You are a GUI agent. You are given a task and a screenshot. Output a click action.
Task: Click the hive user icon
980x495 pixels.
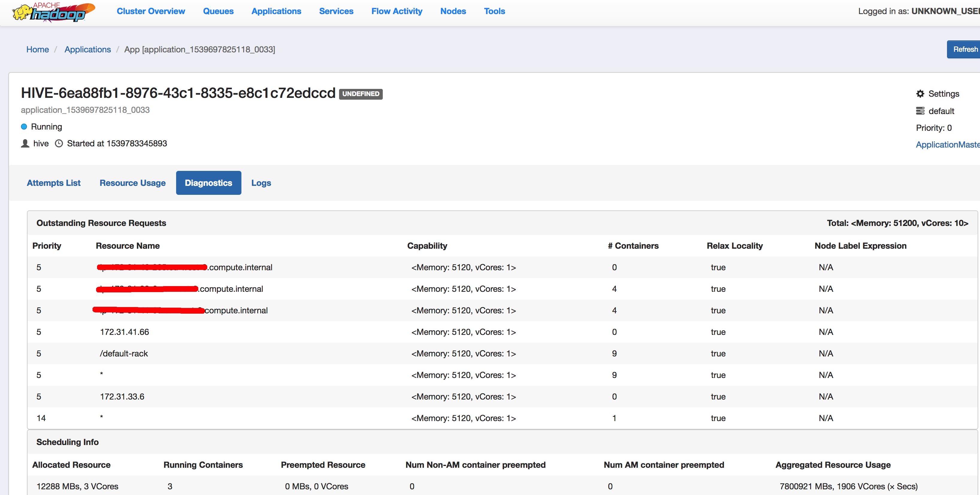[x=25, y=143]
